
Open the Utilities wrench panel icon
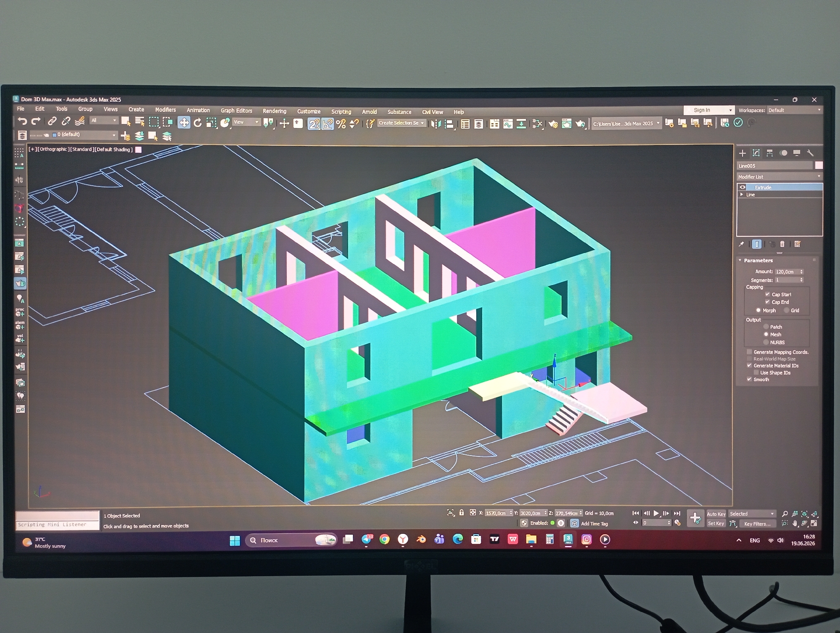pyautogui.click(x=811, y=153)
